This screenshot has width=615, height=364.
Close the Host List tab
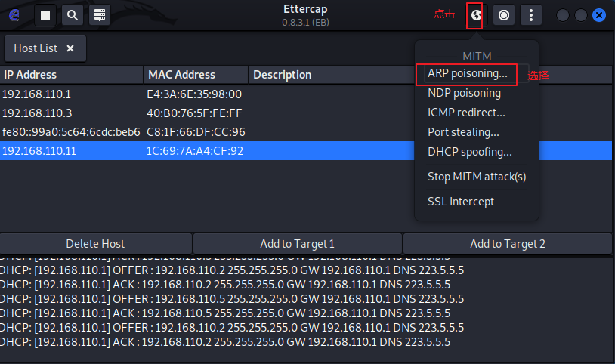pyautogui.click(x=70, y=48)
